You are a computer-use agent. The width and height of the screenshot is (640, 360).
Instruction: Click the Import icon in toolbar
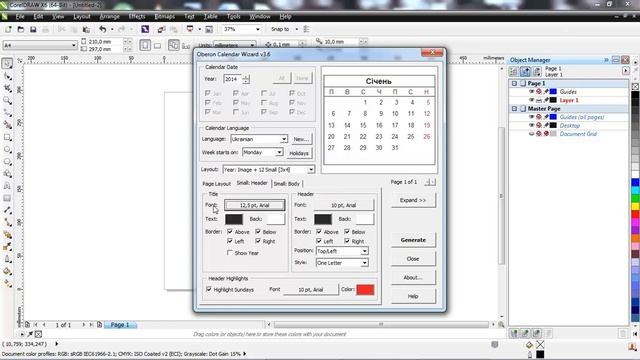tap(161, 29)
